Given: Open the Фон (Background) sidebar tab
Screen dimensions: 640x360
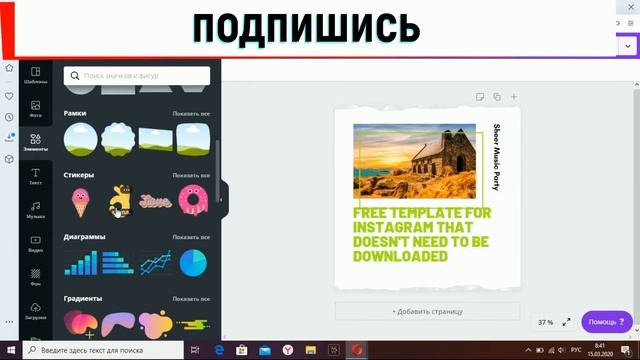Looking at the screenshot, I should point(36,277).
